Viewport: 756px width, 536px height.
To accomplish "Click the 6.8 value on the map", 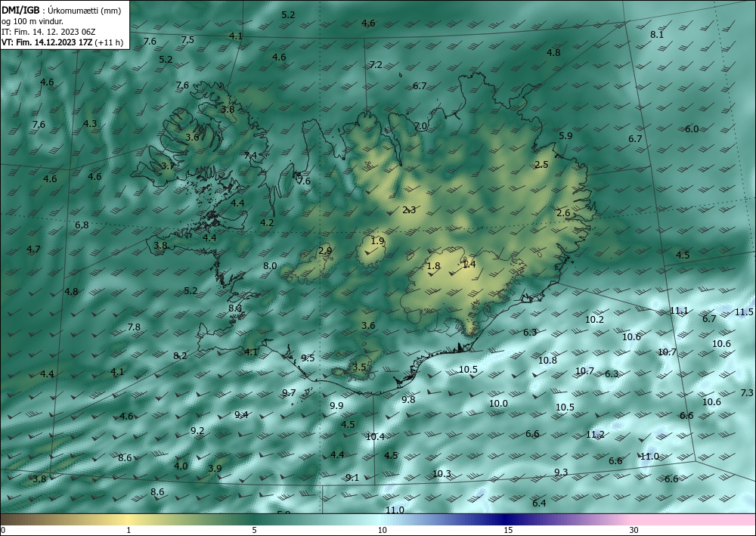I will [x=82, y=225].
